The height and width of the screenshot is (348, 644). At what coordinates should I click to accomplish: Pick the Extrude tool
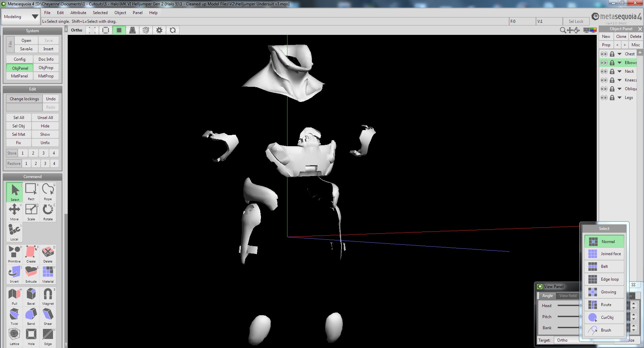(x=31, y=275)
